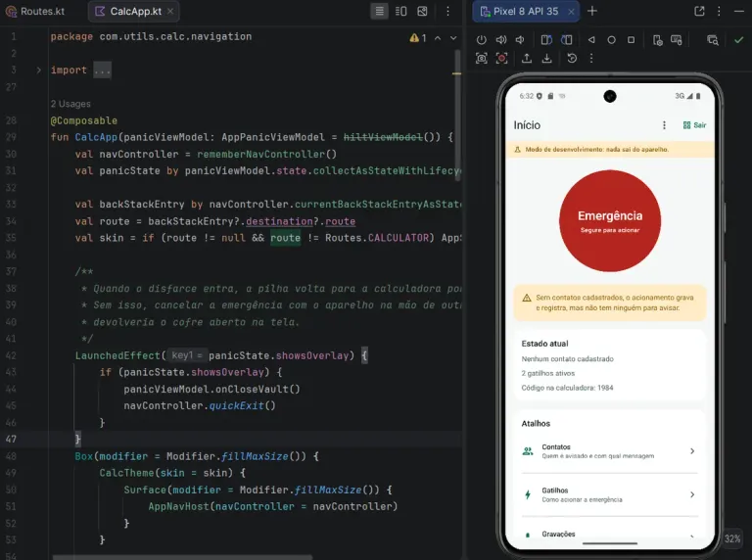Click the Gatilhos row chevron arrow
The width and height of the screenshot is (752, 560).
point(692,494)
